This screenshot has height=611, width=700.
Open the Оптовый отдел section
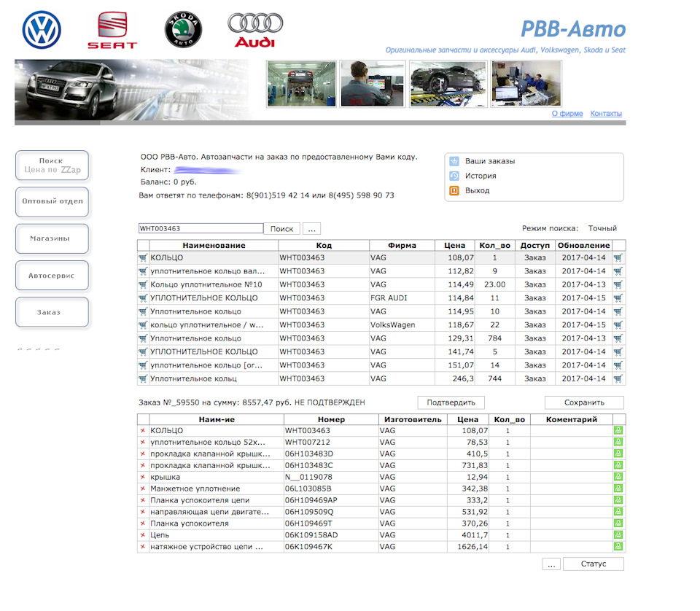pos(52,202)
